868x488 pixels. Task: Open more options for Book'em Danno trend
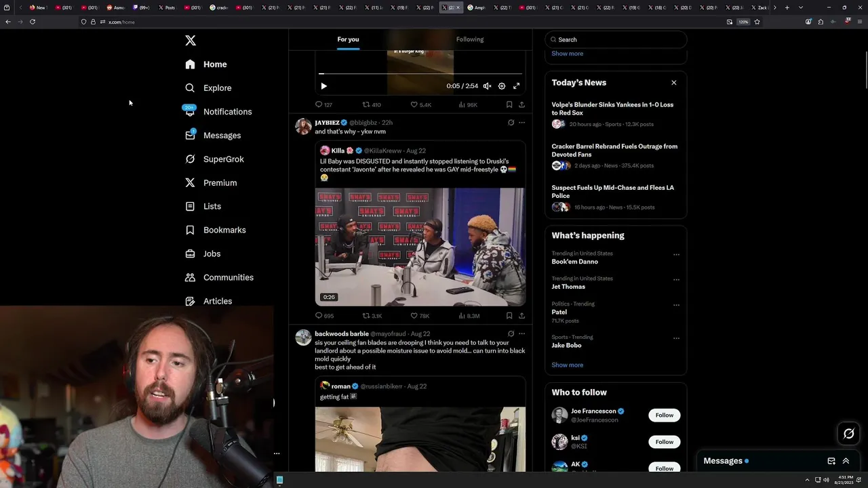(676, 255)
